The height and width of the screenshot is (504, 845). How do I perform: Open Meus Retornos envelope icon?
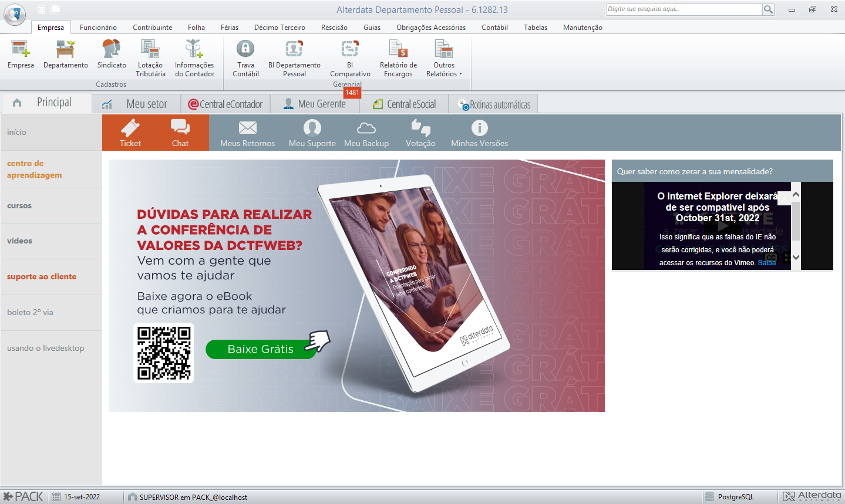click(x=248, y=127)
